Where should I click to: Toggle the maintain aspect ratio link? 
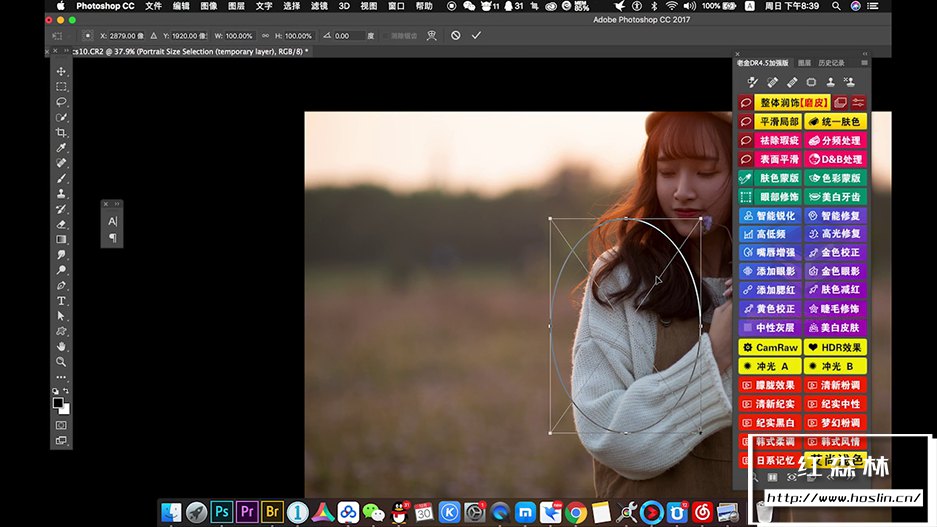click(267, 35)
